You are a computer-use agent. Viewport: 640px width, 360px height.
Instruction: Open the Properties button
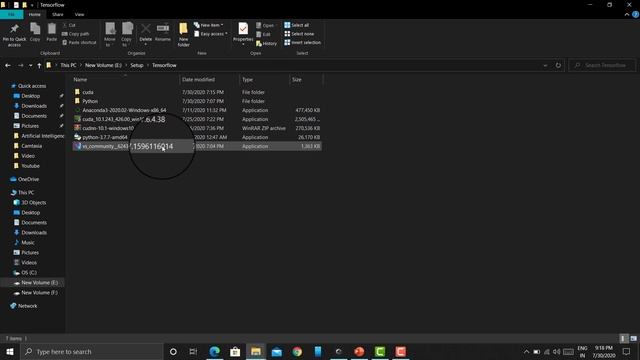coord(243,33)
